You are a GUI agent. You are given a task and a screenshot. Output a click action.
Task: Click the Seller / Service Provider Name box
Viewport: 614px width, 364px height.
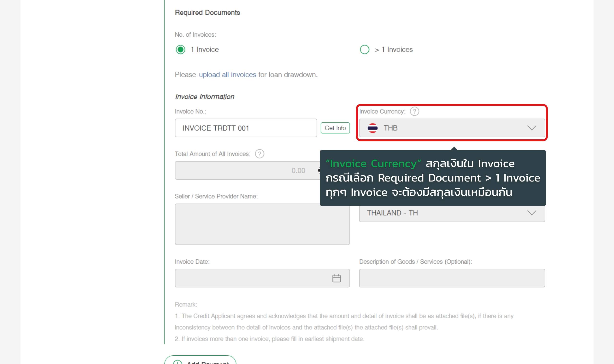click(x=262, y=224)
